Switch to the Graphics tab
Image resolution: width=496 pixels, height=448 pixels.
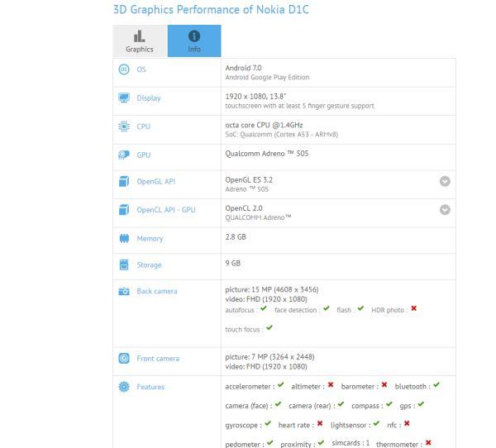(140, 41)
